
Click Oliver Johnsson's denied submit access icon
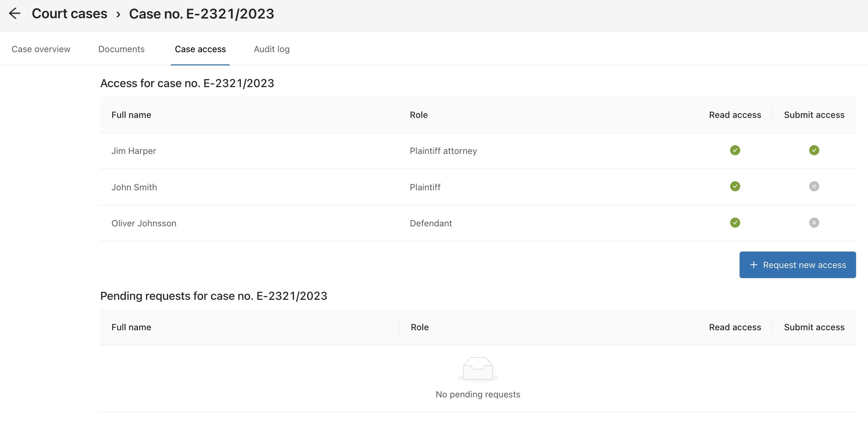point(814,223)
